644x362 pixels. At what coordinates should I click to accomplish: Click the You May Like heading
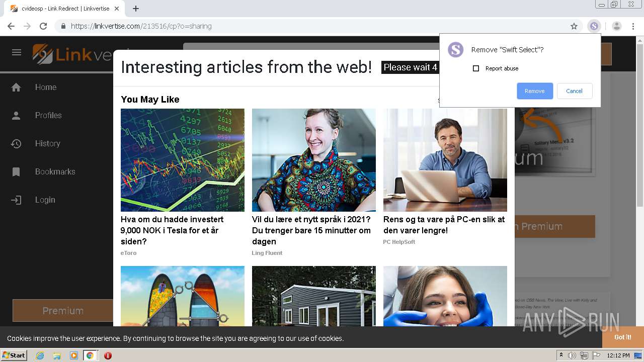150,100
